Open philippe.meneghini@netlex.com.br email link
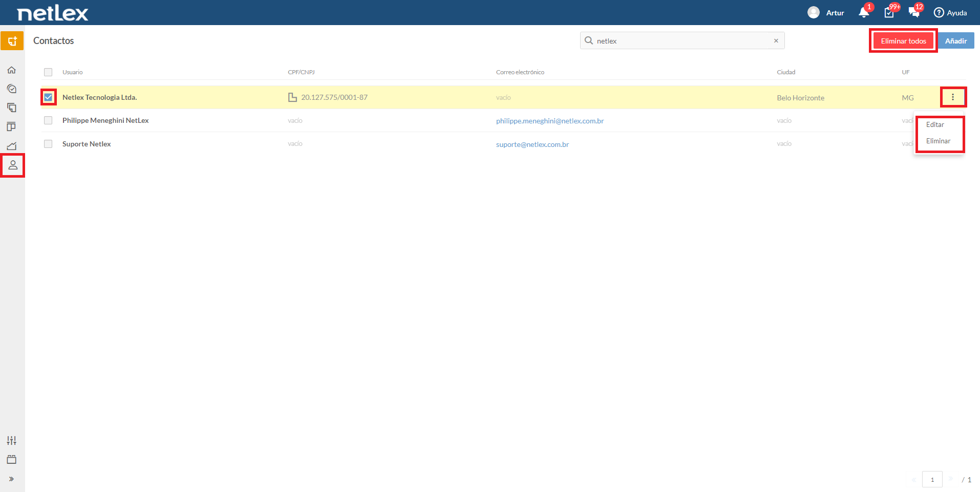 [x=550, y=121]
